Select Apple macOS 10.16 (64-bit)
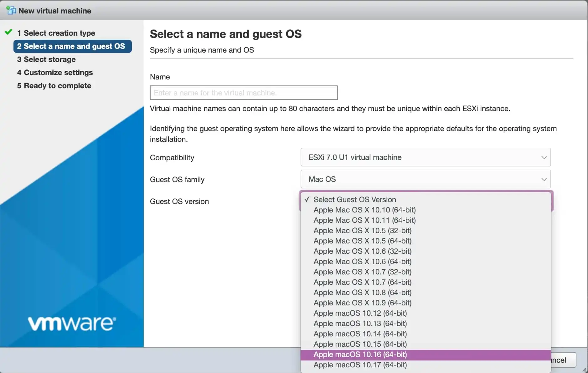 [360, 355]
